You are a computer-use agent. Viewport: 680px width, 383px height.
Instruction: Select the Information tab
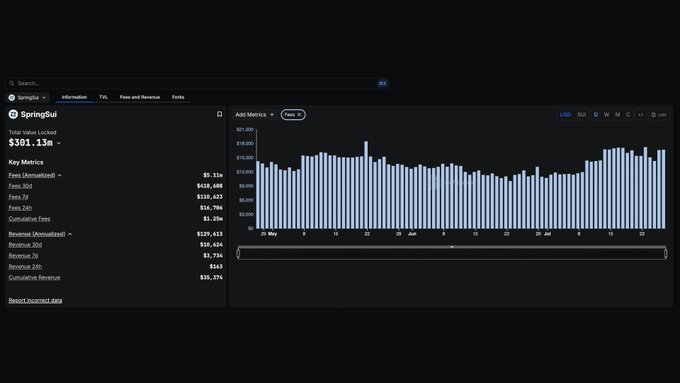tap(74, 97)
